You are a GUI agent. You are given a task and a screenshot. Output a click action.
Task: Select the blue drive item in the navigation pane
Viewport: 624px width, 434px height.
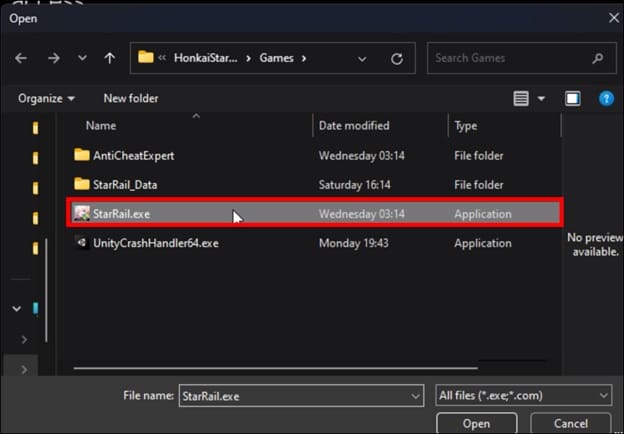35,308
